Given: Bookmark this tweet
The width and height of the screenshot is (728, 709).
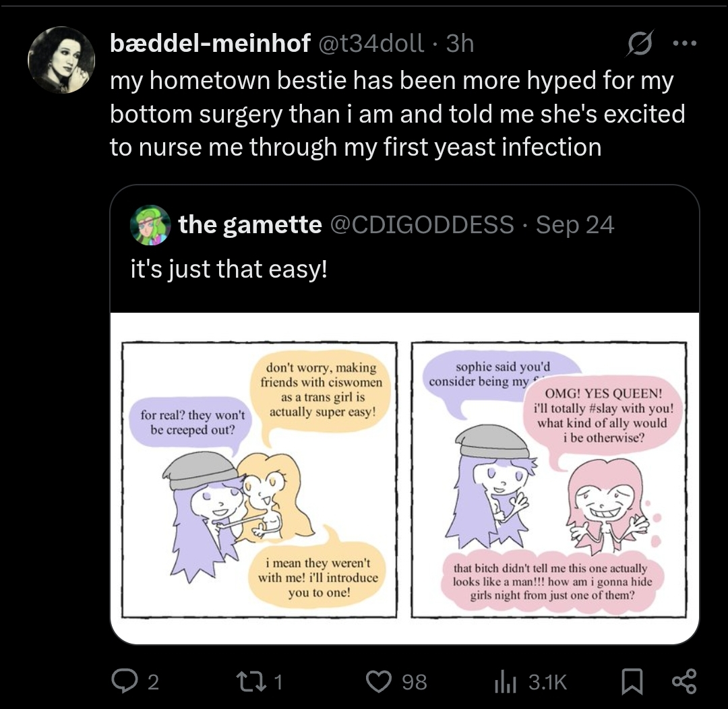Looking at the screenshot, I should pos(630,681).
